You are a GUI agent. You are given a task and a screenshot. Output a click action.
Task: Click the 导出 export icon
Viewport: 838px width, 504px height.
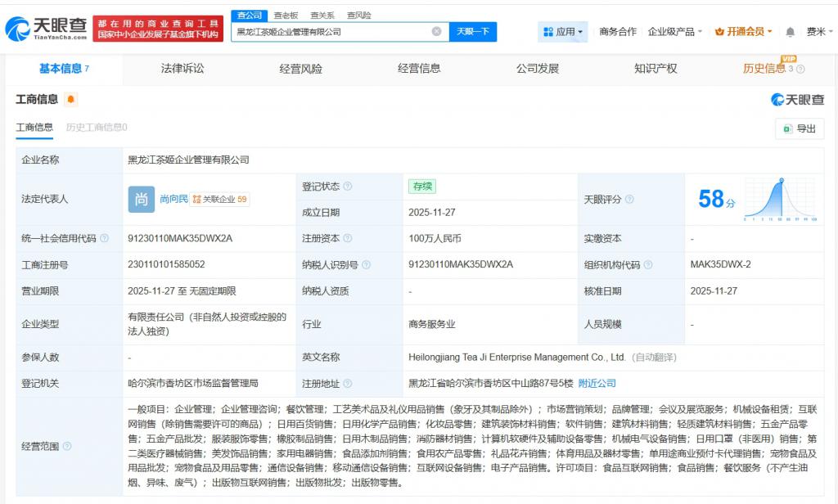[789, 128]
